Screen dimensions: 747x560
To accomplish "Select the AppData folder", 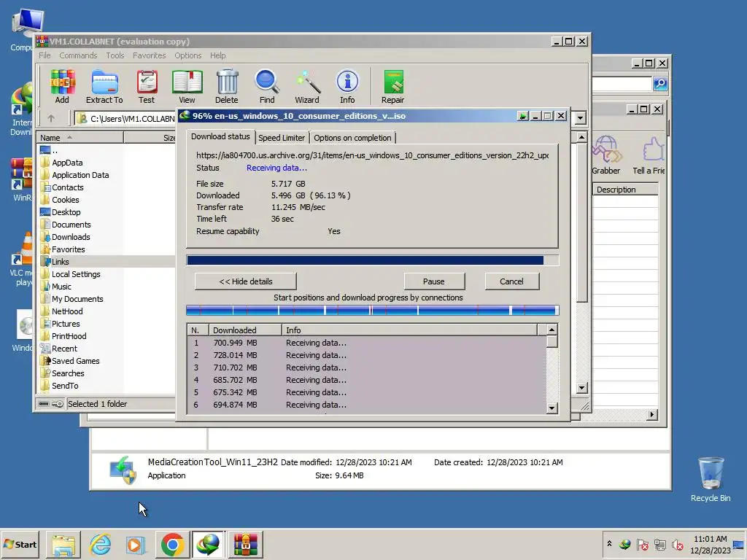I will coord(67,163).
